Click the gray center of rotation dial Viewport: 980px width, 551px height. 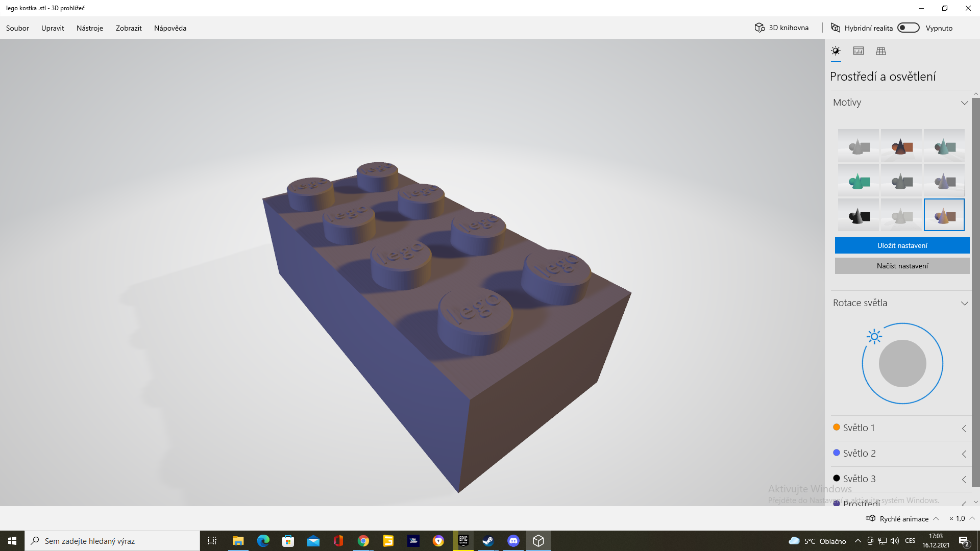[902, 363]
